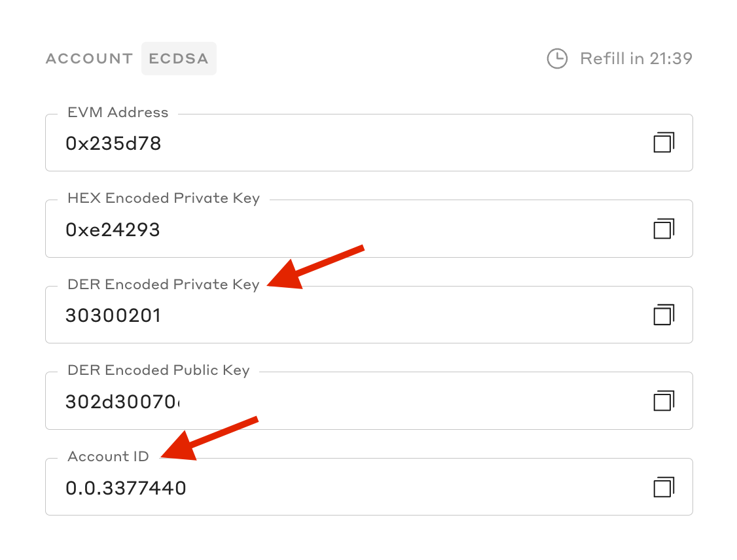737x560 pixels.
Task: Click the "Account ID" field label
Action: pyautogui.click(x=108, y=457)
